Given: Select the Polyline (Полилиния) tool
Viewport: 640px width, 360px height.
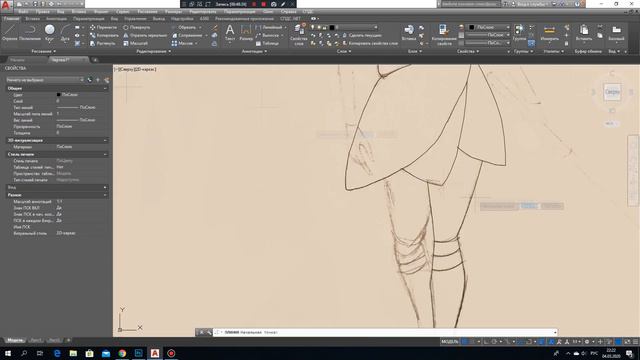Looking at the screenshot, I should pyautogui.click(x=30, y=32).
